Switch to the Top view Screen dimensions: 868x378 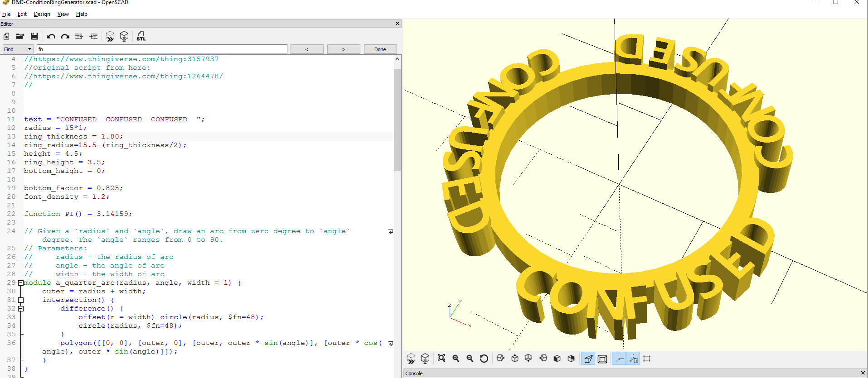[515, 359]
